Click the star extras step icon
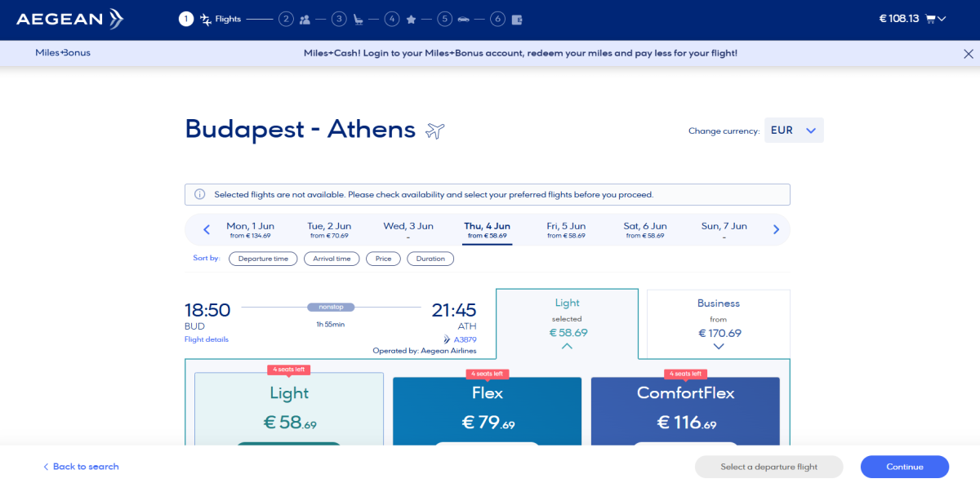 [x=411, y=20]
